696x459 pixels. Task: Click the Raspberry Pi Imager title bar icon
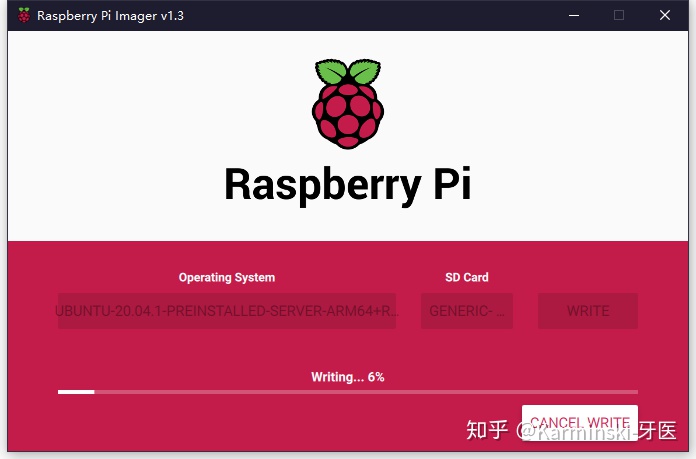[24, 16]
